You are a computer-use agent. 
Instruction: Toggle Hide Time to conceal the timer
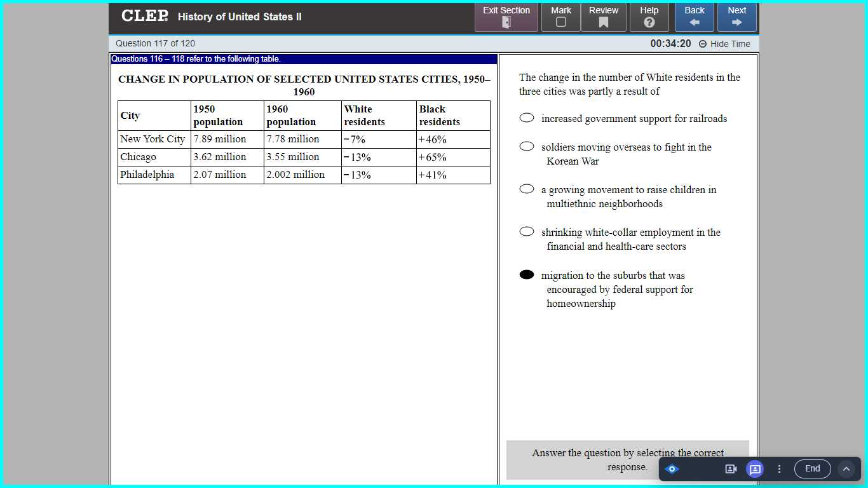726,43
